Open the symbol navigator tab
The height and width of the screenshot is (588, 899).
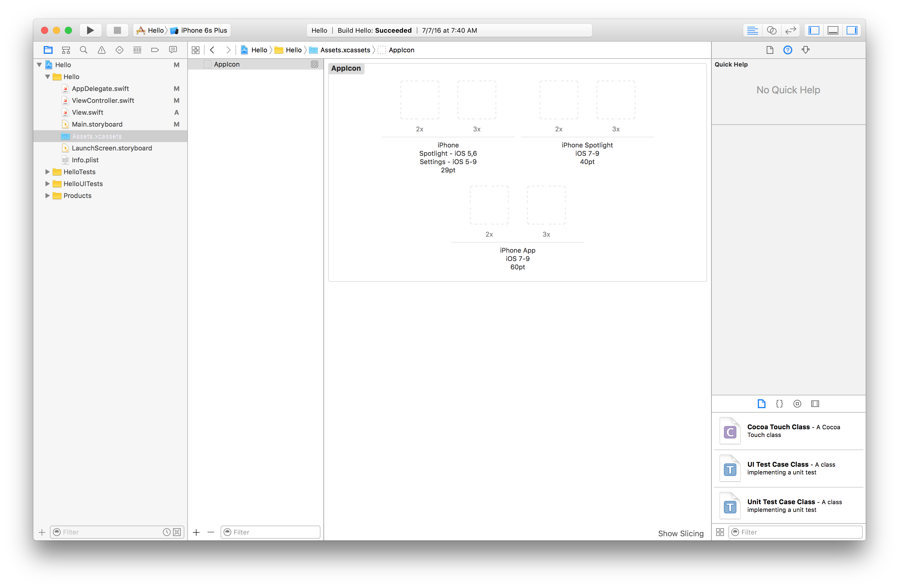pos(66,50)
